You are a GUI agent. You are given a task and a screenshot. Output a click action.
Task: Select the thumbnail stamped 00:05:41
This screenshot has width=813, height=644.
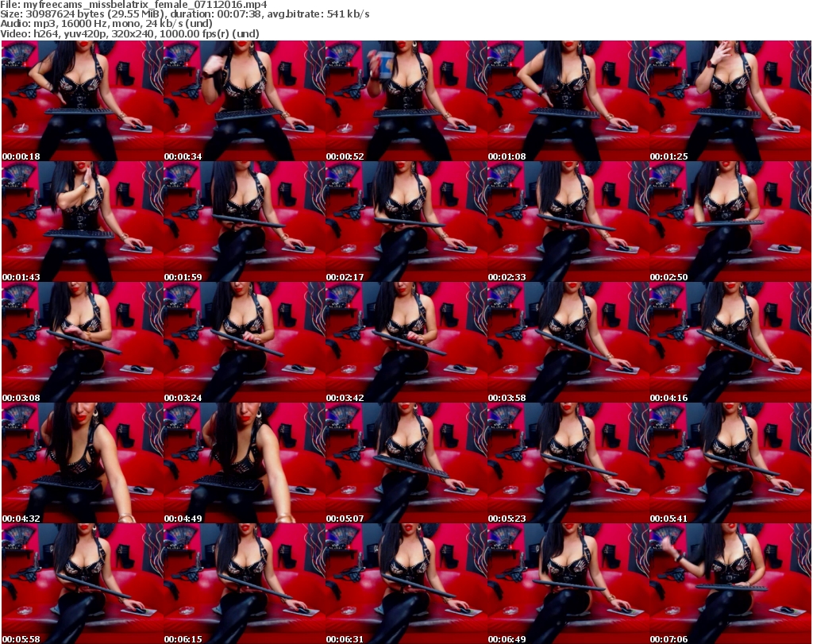pos(730,463)
